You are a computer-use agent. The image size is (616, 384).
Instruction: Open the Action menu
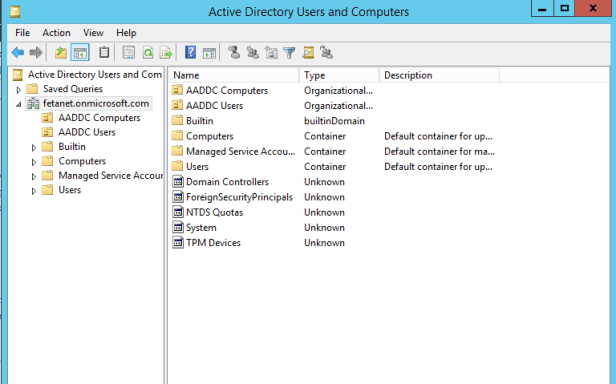click(57, 33)
